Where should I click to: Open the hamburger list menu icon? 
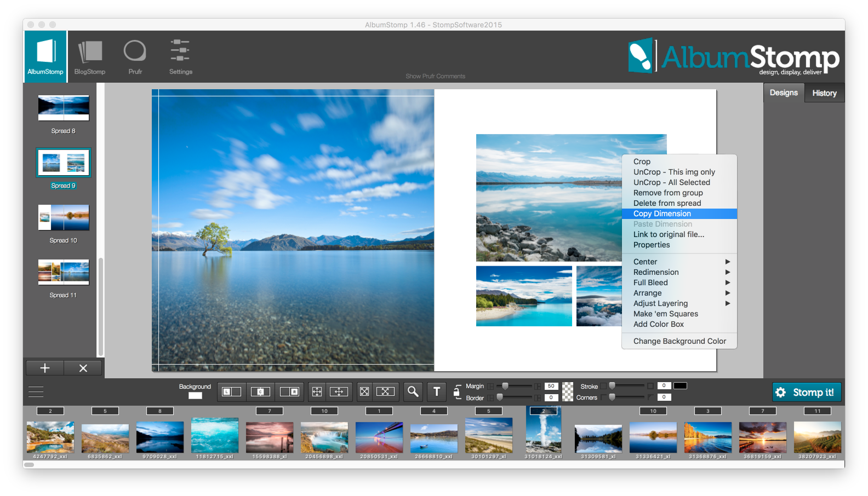36,392
